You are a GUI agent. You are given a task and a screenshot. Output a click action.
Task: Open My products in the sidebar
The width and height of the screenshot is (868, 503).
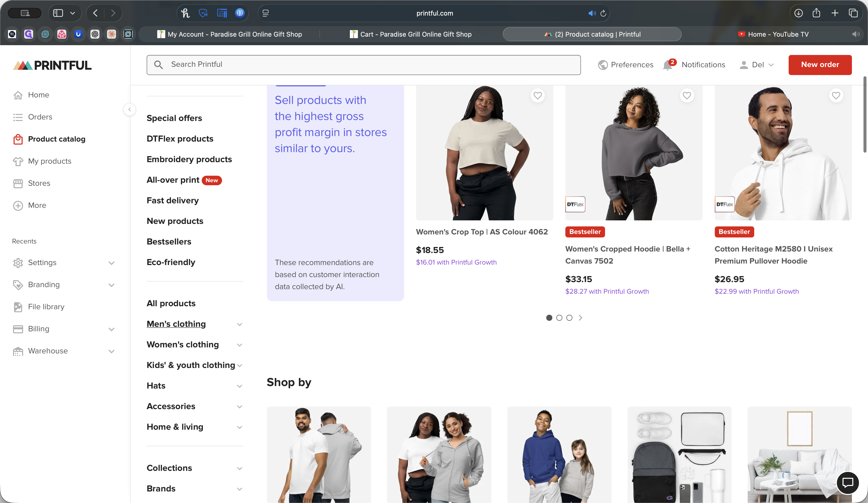tap(49, 161)
